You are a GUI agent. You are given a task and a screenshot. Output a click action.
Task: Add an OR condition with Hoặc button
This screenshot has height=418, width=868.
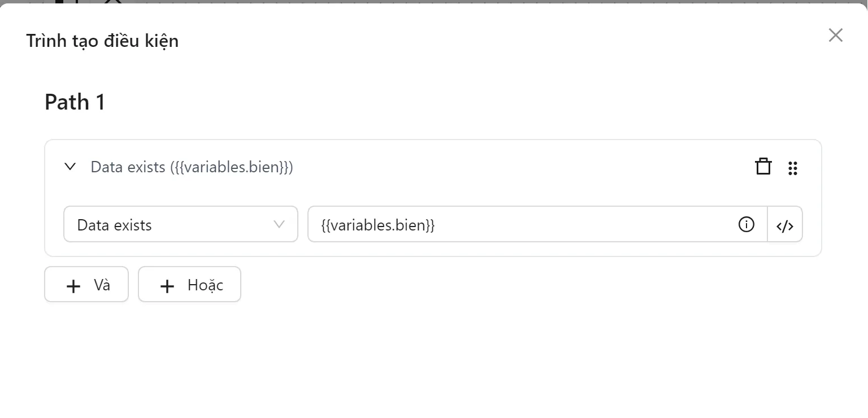[x=189, y=285]
